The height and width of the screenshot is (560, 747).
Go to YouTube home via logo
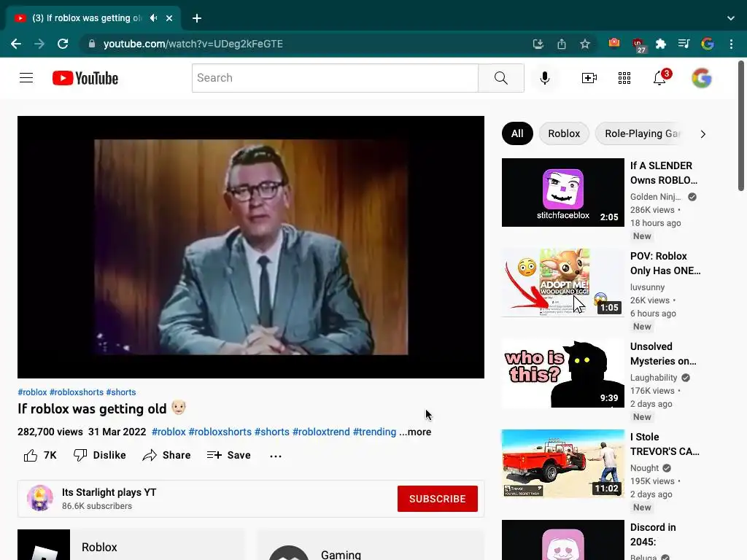[x=85, y=78]
